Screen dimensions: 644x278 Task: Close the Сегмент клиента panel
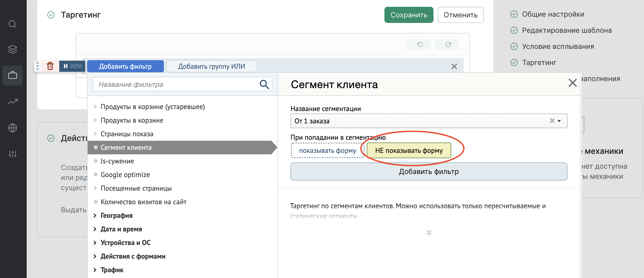[573, 83]
